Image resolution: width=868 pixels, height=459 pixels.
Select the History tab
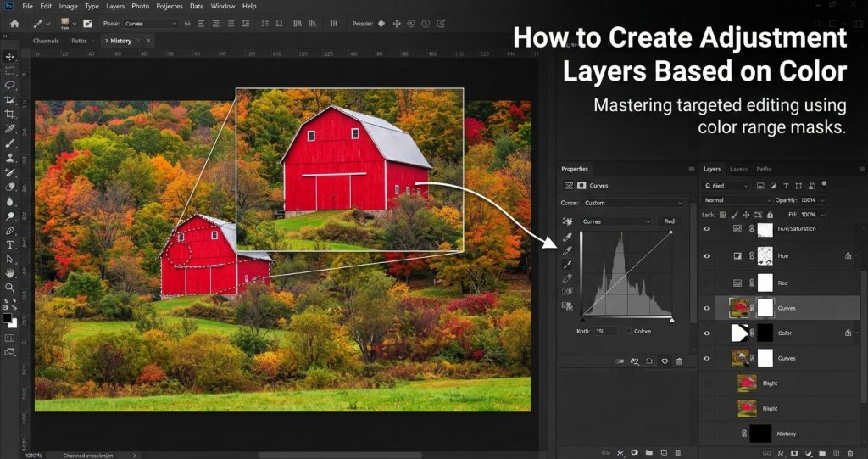coord(120,41)
